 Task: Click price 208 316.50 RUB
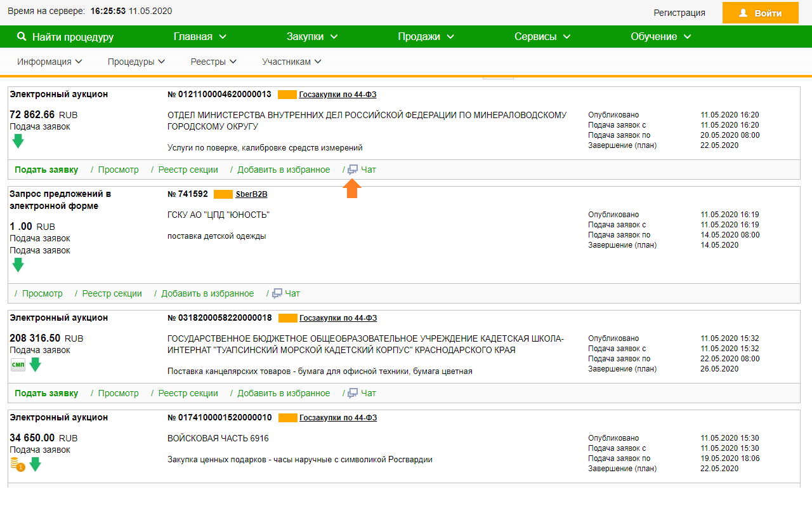pos(46,338)
